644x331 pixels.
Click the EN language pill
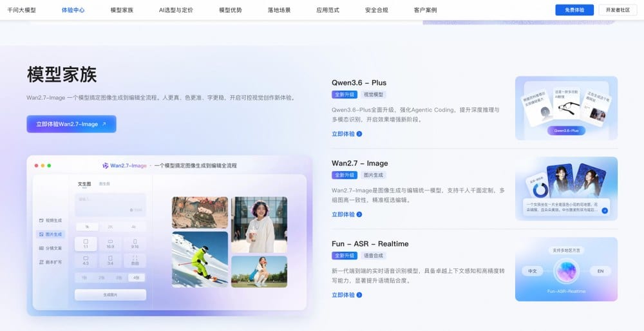click(600, 271)
